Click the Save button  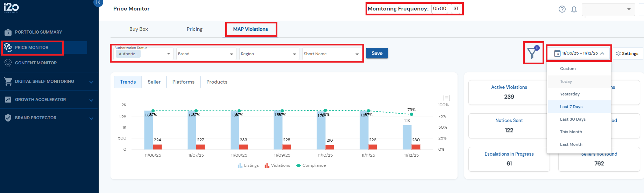377,53
